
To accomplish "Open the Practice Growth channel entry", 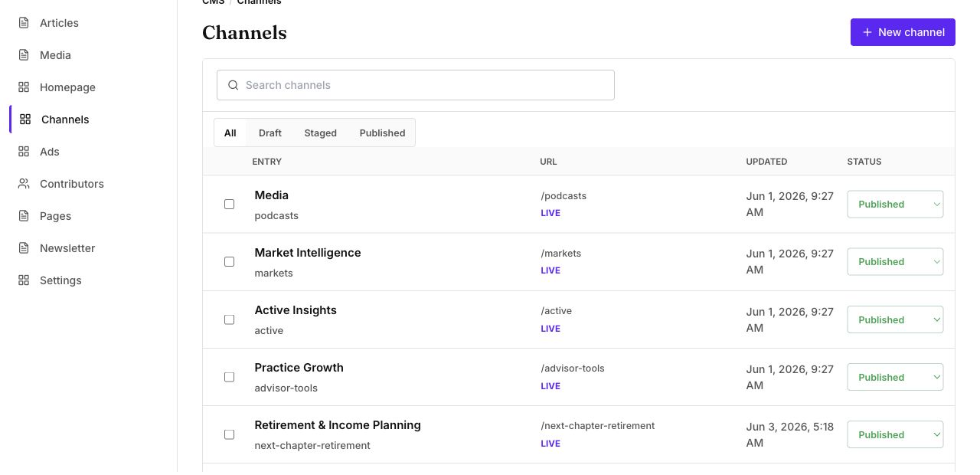I will click(299, 368).
